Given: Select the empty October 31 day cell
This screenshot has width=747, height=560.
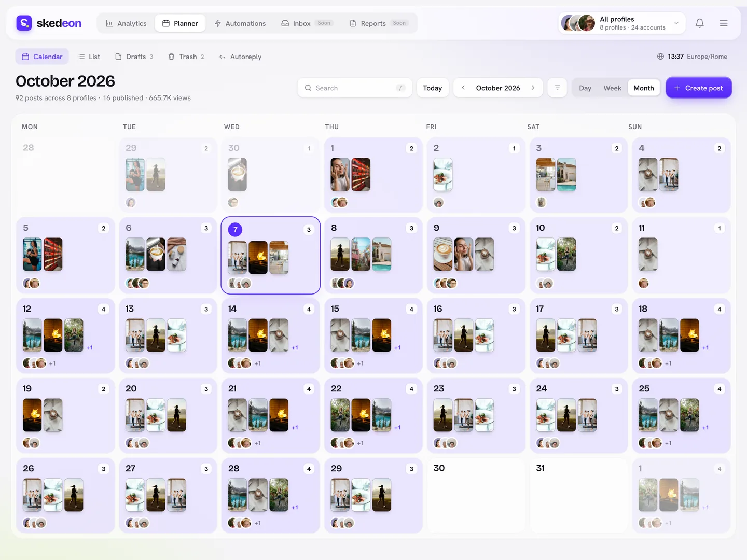Looking at the screenshot, I should pyautogui.click(x=579, y=495).
